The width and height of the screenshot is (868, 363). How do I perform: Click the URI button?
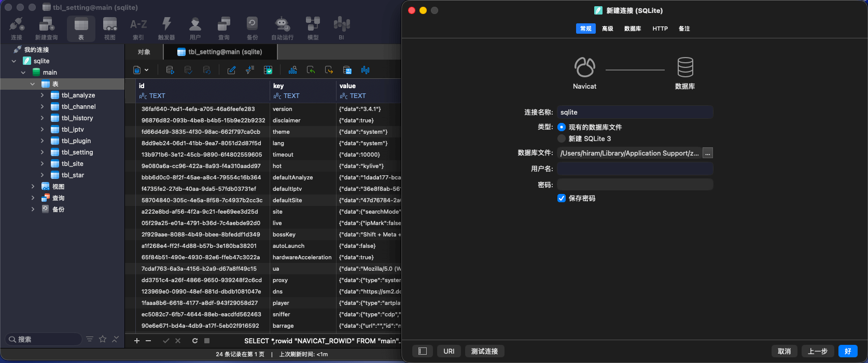[x=449, y=351]
